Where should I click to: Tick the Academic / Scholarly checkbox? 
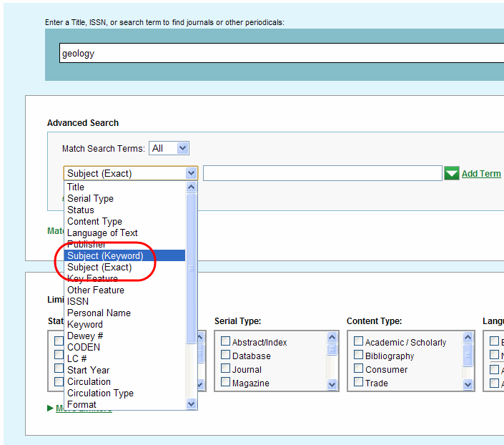[359, 342]
